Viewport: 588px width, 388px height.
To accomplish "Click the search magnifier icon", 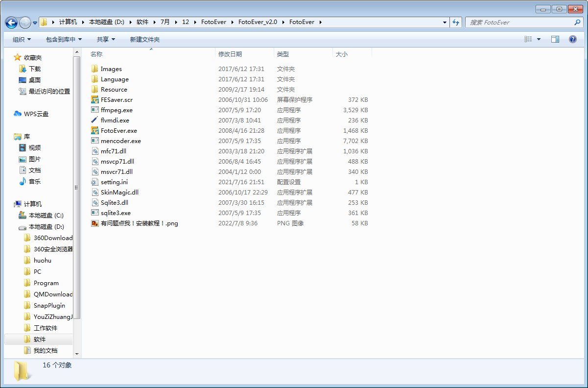I will (x=578, y=22).
